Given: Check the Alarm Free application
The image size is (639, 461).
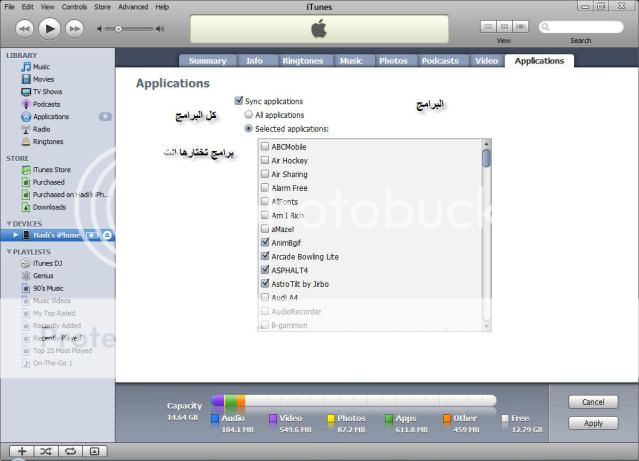Looking at the screenshot, I should tap(265, 187).
